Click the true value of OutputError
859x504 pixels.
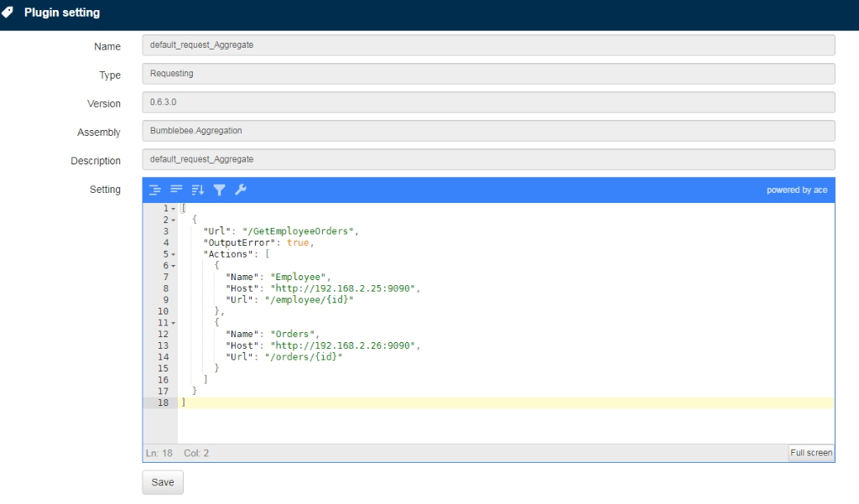pos(298,242)
